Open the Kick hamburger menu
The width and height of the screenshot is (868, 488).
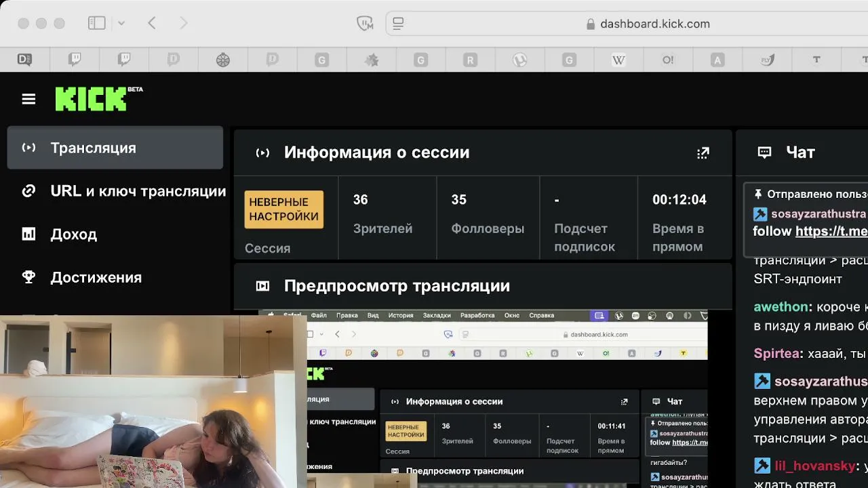pyautogui.click(x=28, y=99)
